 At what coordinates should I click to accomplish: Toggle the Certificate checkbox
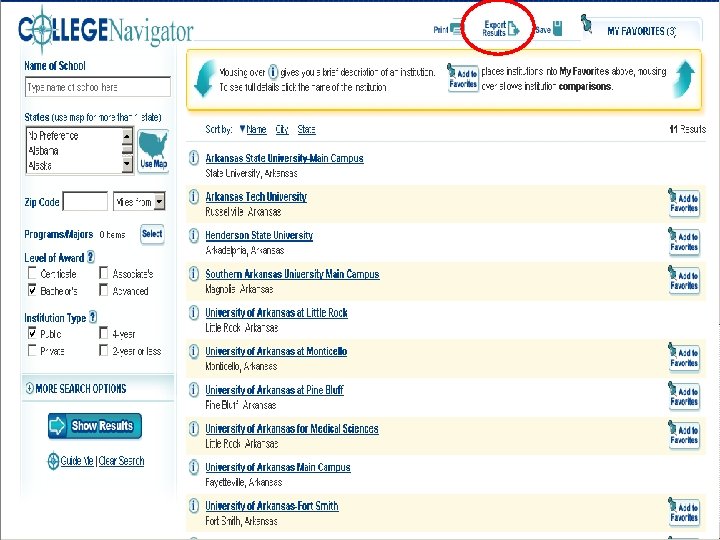[32, 273]
